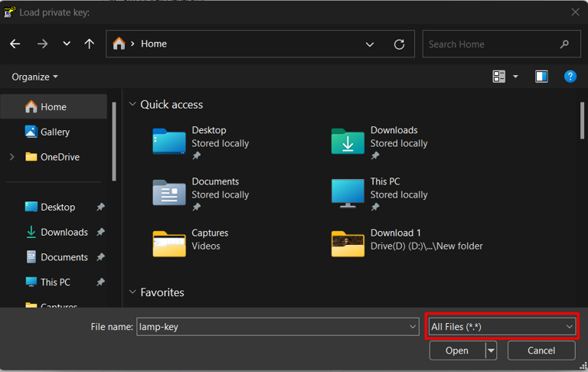Select Home in the navigation pane
The image size is (588, 372).
pos(54,107)
